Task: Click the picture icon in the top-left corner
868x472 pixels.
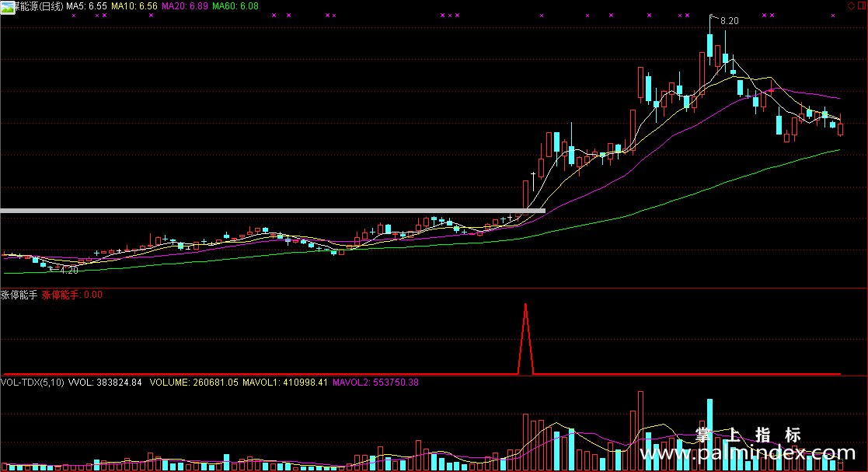Action: 7,7
